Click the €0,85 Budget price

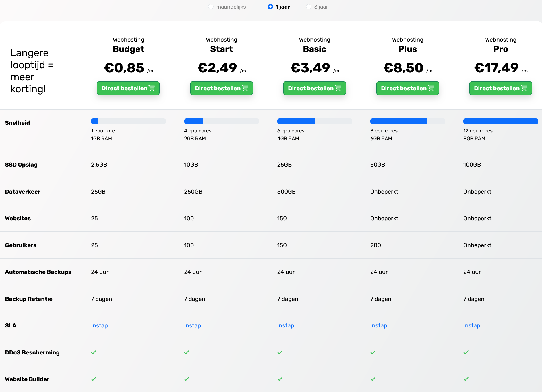[x=124, y=68]
